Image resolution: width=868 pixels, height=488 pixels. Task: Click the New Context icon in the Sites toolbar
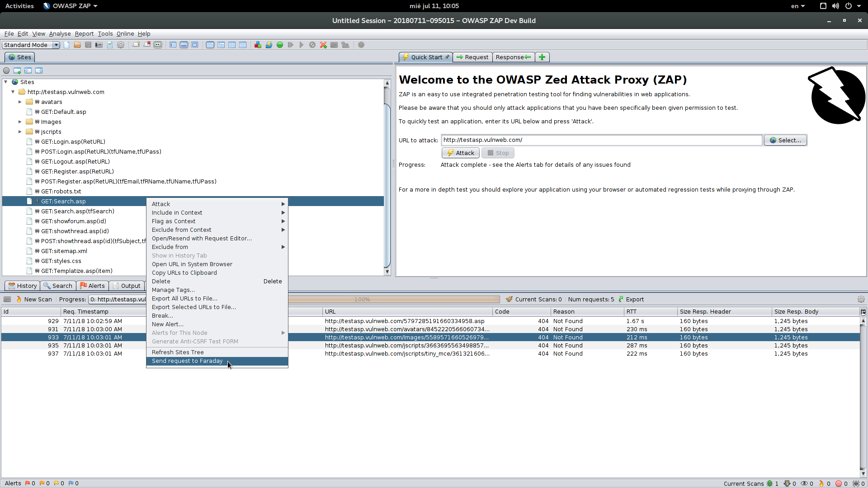(17, 70)
